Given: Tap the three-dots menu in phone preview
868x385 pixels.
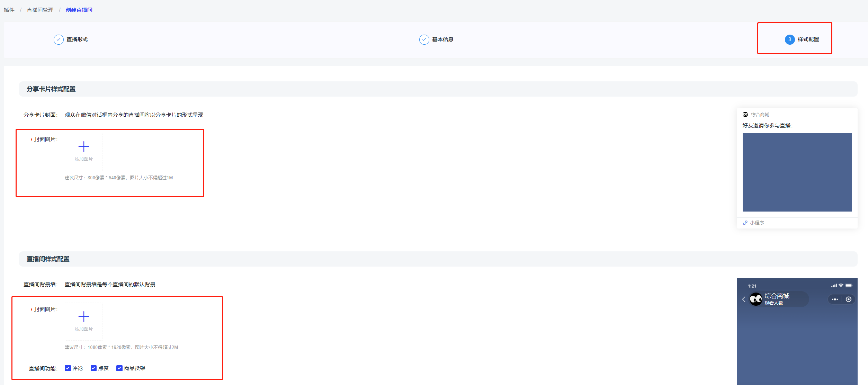Looking at the screenshot, I should 835,299.
